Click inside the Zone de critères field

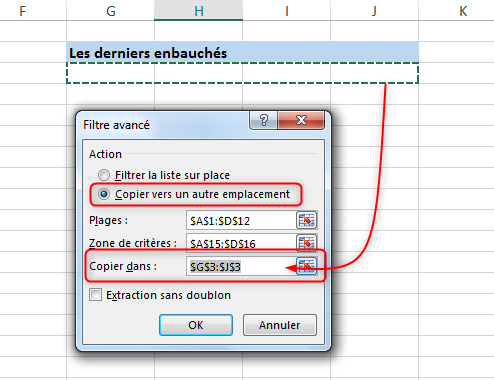click(x=241, y=243)
